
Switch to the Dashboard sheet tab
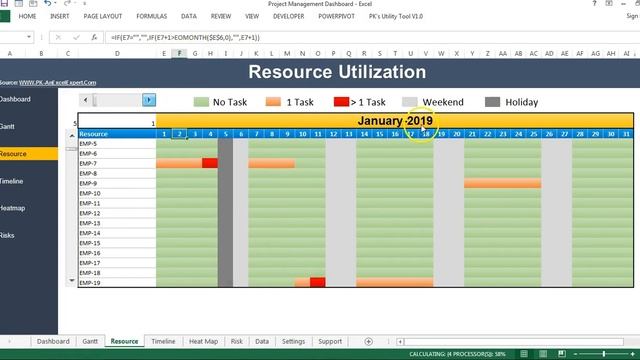point(53,341)
